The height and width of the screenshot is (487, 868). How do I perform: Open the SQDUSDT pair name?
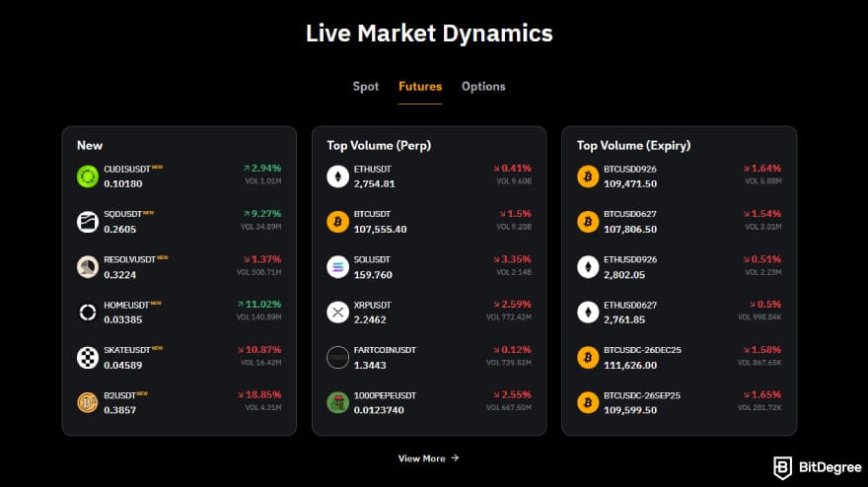point(123,214)
